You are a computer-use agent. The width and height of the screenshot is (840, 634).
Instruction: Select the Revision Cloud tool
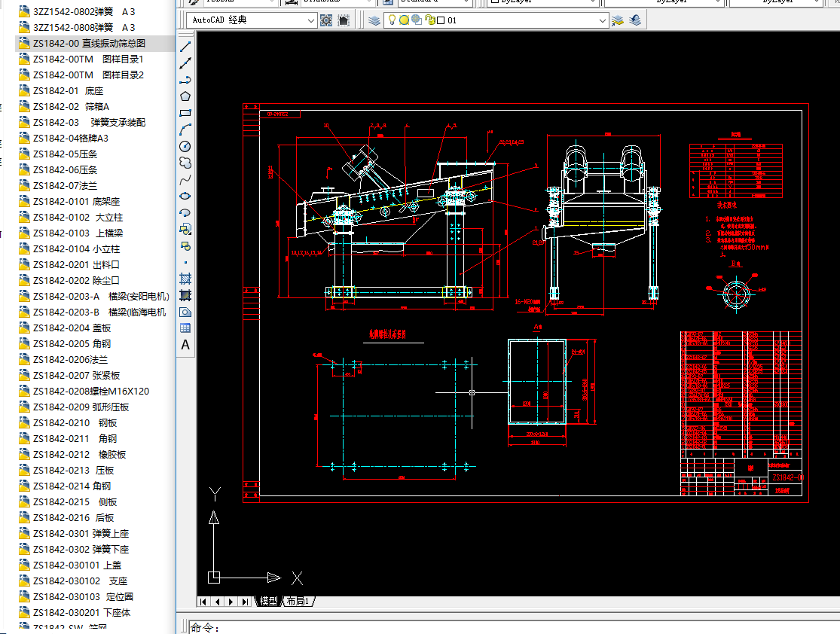(185, 163)
